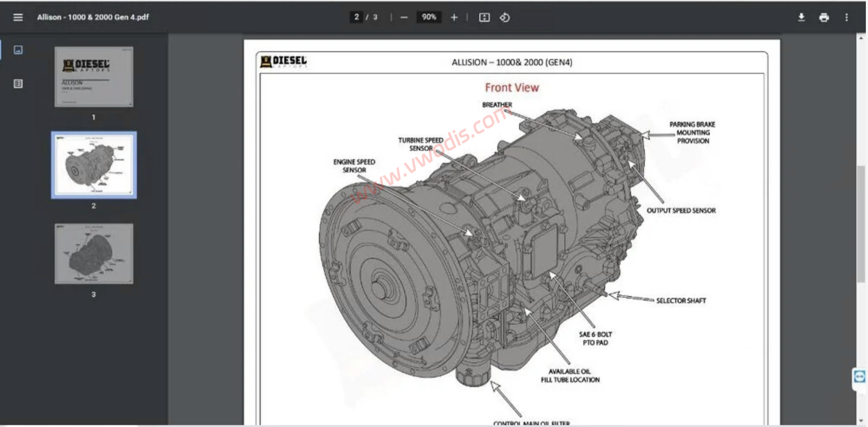This screenshot has width=868, height=427.
Task: Click the 'ENGINE SPEED SENSOR' label
Action: (x=354, y=166)
